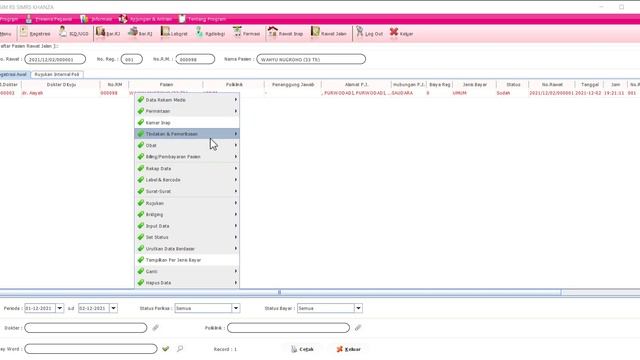Open the Informasi menu
640x360 pixels.
[x=96, y=19]
